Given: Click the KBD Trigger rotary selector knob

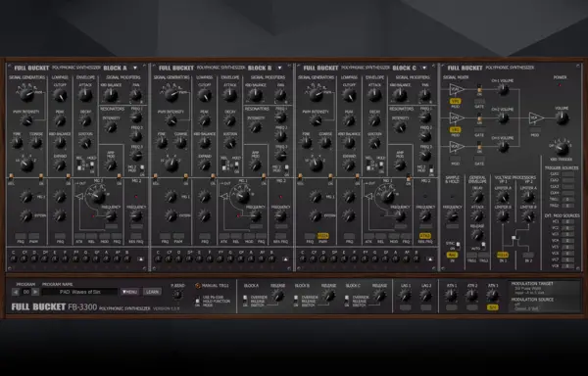Looking at the screenshot, I should pyautogui.click(x=562, y=149).
